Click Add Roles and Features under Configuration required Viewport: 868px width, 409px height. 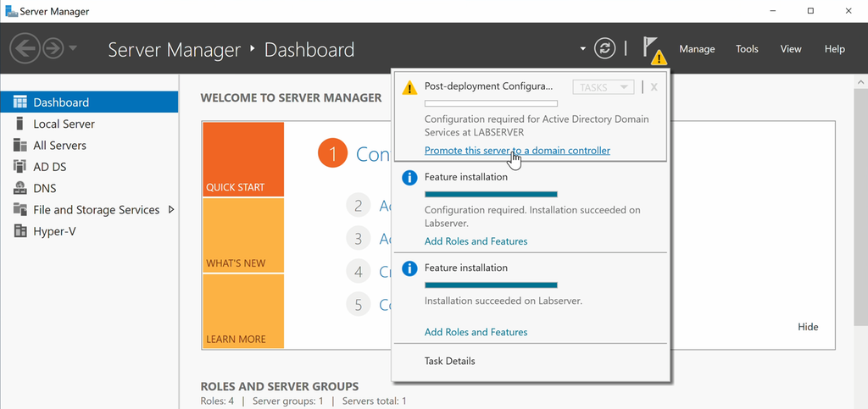tap(476, 241)
